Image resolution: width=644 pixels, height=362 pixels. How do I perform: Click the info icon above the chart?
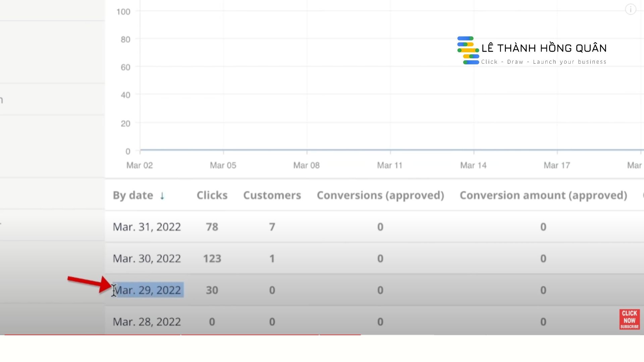[631, 9]
